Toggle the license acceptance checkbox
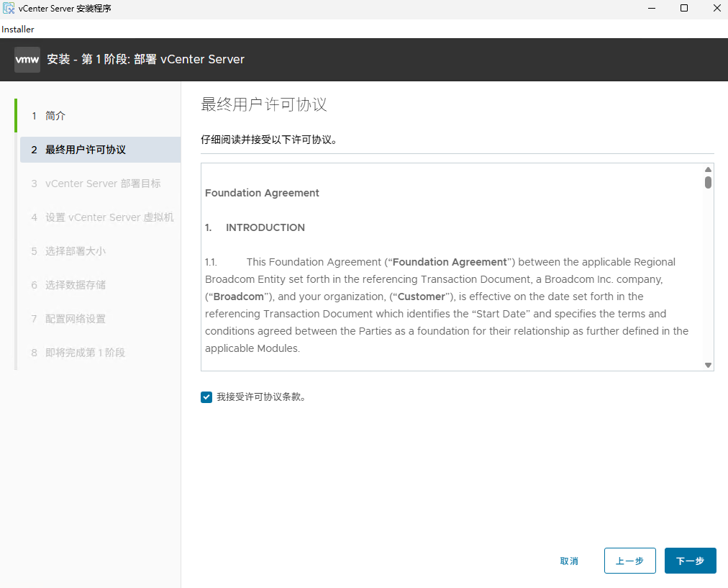The width and height of the screenshot is (728, 588). (x=206, y=397)
